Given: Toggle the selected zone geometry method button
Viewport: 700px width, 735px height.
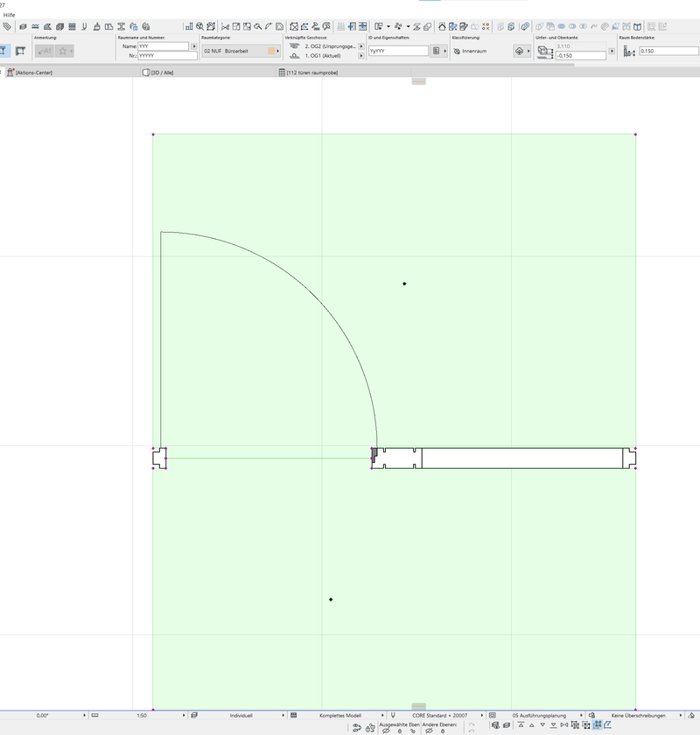Looking at the screenshot, I should [3, 51].
